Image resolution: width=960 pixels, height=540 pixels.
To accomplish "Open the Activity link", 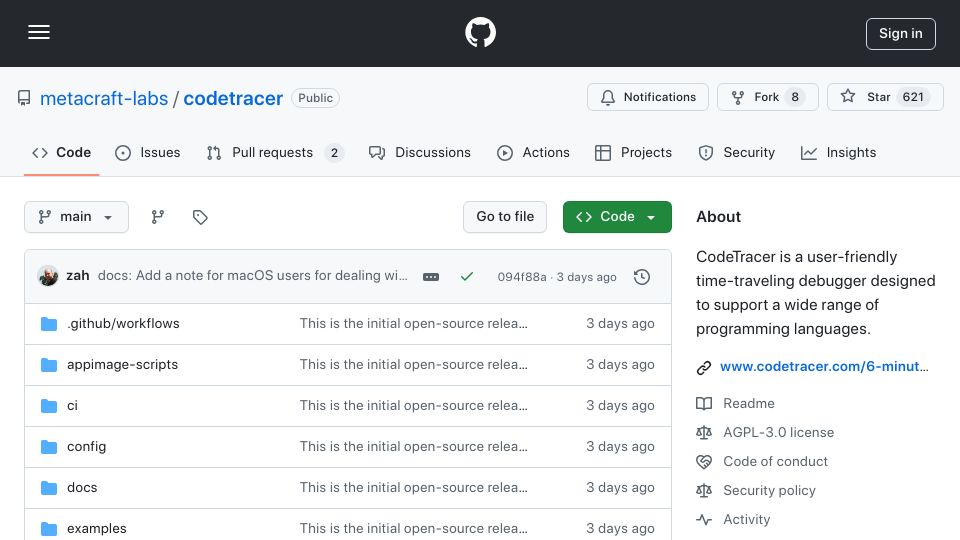I will [746, 519].
